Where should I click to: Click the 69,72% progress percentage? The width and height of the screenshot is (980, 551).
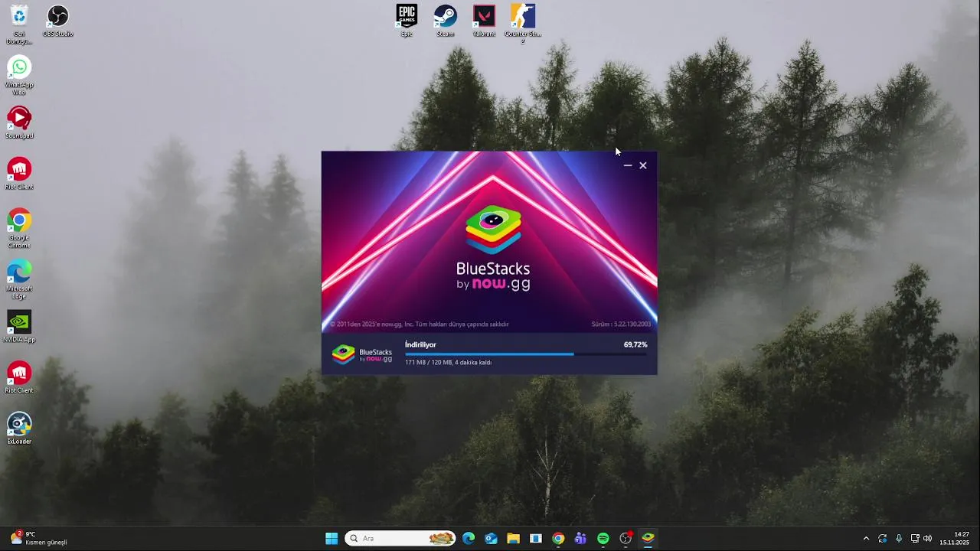click(x=635, y=344)
